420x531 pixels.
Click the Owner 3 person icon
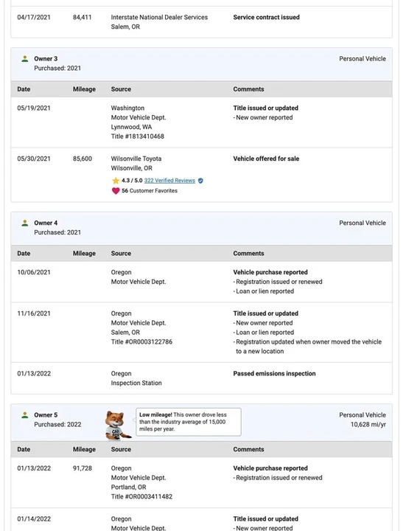[25, 59]
